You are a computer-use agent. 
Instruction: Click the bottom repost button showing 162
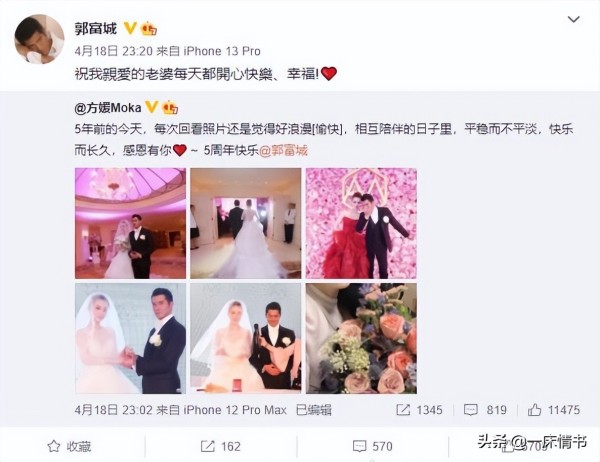coord(220,446)
